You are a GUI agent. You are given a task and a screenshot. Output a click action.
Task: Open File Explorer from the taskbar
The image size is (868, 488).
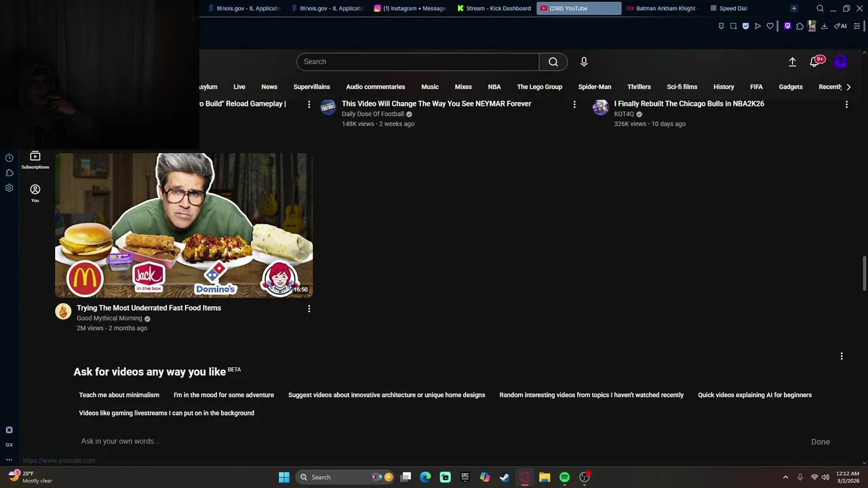click(x=545, y=477)
